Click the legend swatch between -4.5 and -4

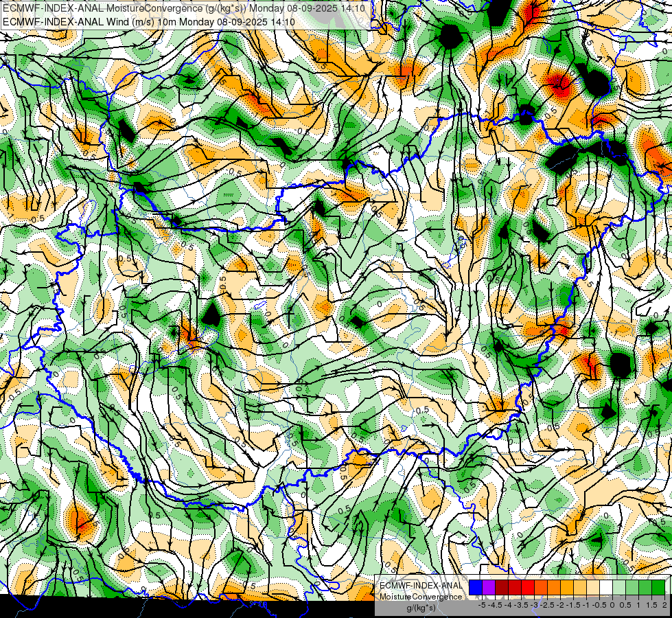[x=502, y=587]
